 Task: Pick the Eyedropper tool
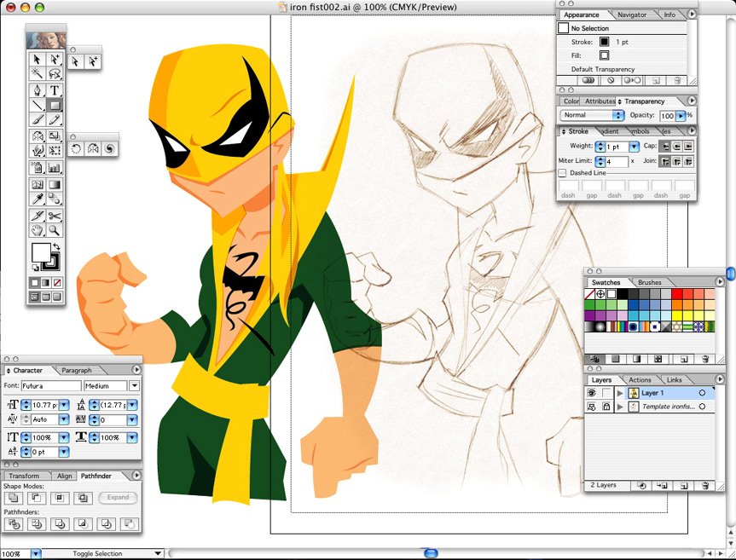pos(37,199)
